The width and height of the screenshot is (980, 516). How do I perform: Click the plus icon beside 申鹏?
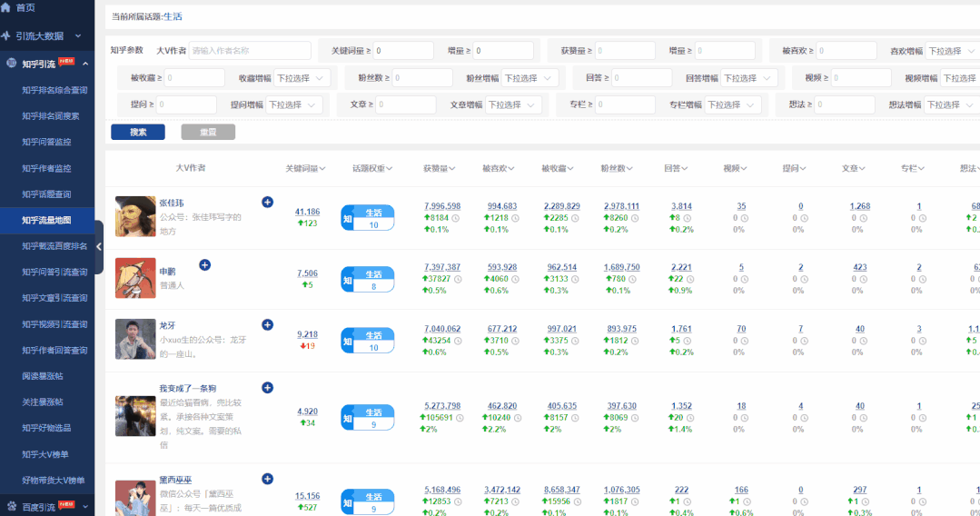coord(205,264)
